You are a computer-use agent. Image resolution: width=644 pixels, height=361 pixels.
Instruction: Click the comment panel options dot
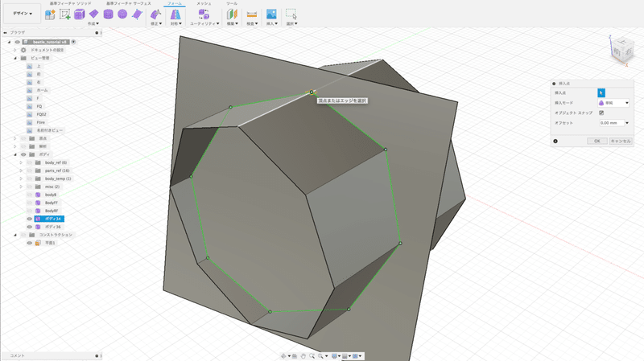click(x=97, y=355)
